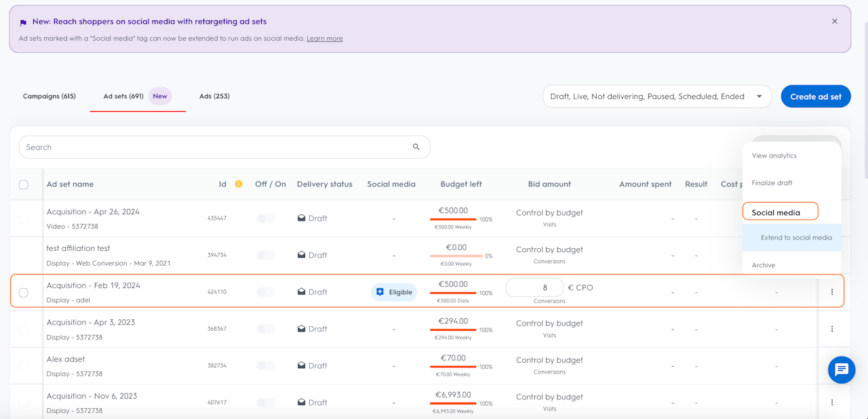The width and height of the screenshot is (868, 419).
Task: Click the CPO bid amount field
Action: pos(534,287)
